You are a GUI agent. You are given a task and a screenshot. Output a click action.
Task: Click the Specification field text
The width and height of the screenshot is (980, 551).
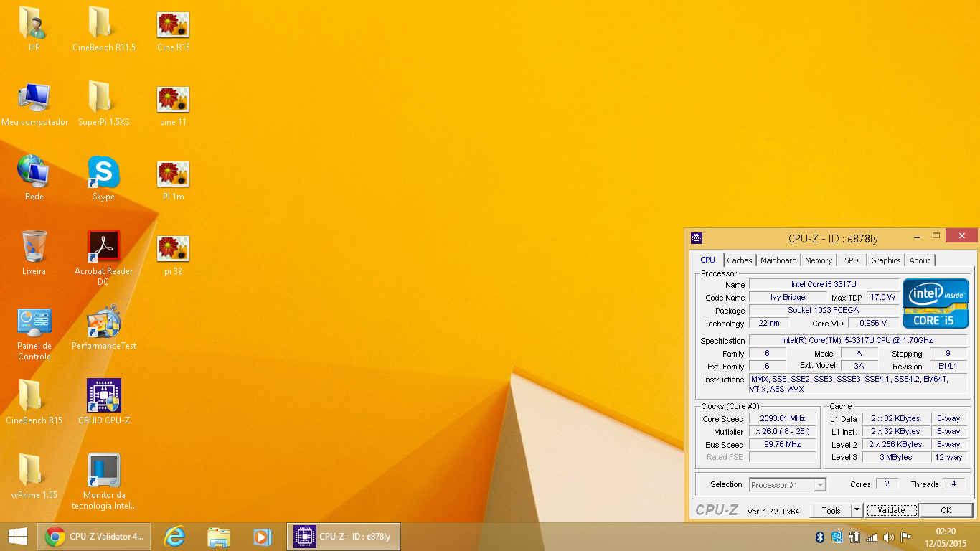click(857, 340)
